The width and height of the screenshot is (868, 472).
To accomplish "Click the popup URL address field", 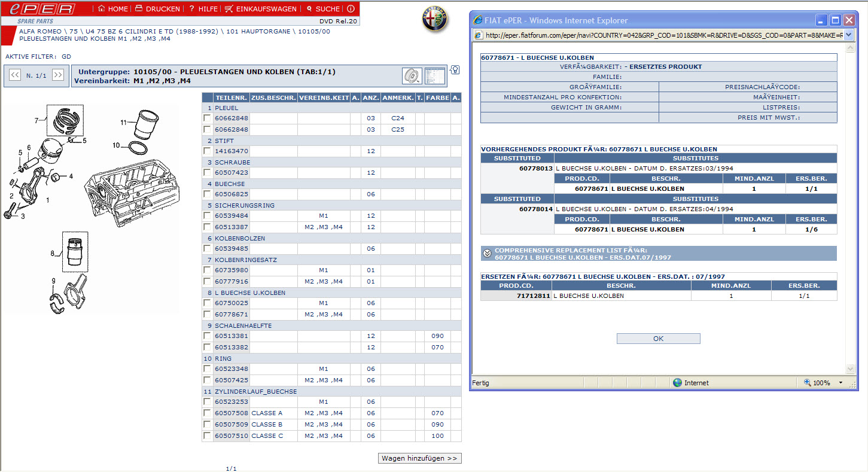I will 664,35.
